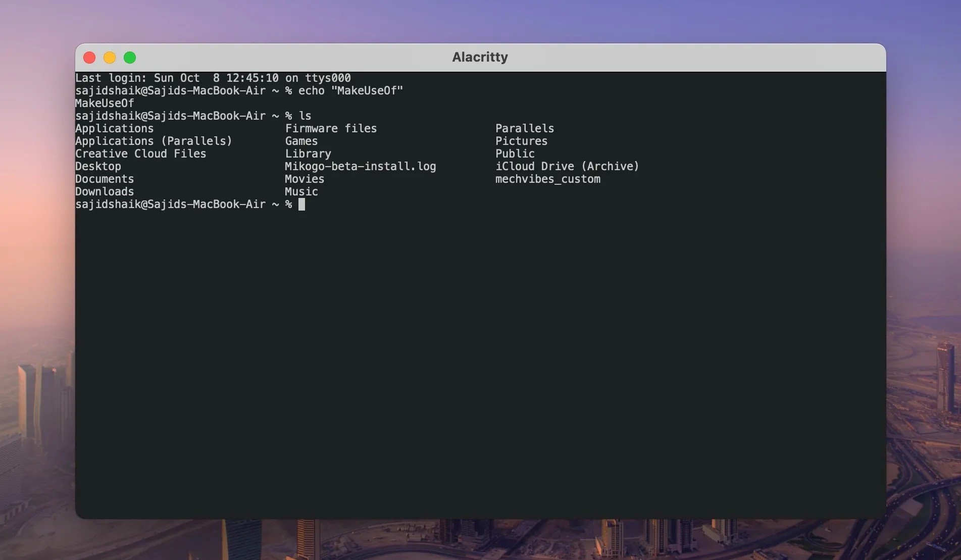Viewport: 961px width, 560px height.
Task: Click the Music folder name
Action: pyautogui.click(x=301, y=191)
